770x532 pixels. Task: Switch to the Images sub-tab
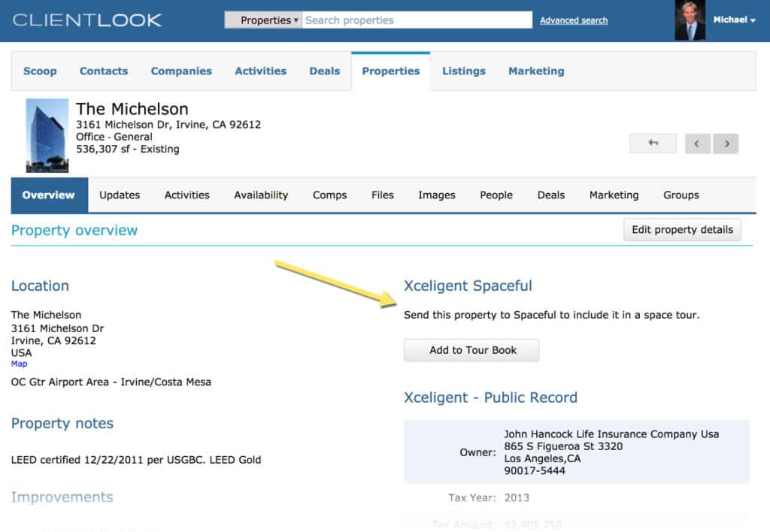pos(437,195)
